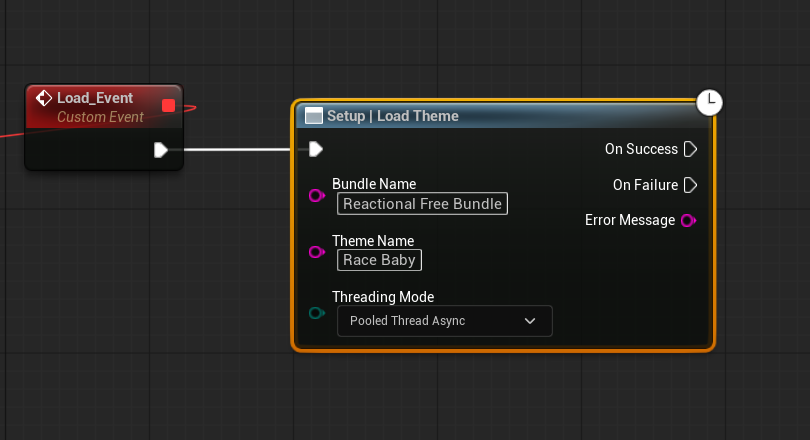Click the red delegate pin on Load_Event
Screen dimensions: 810x440
point(168,105)
